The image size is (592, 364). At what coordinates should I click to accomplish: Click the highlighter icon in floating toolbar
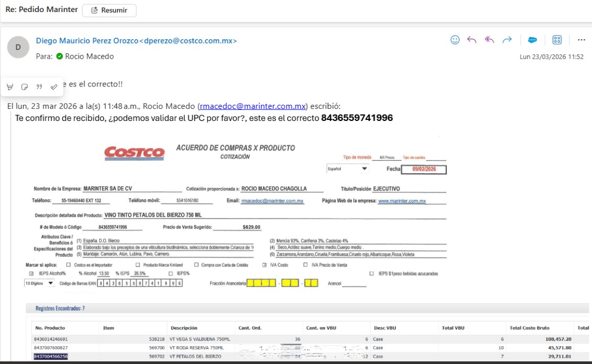click(10, 86)
